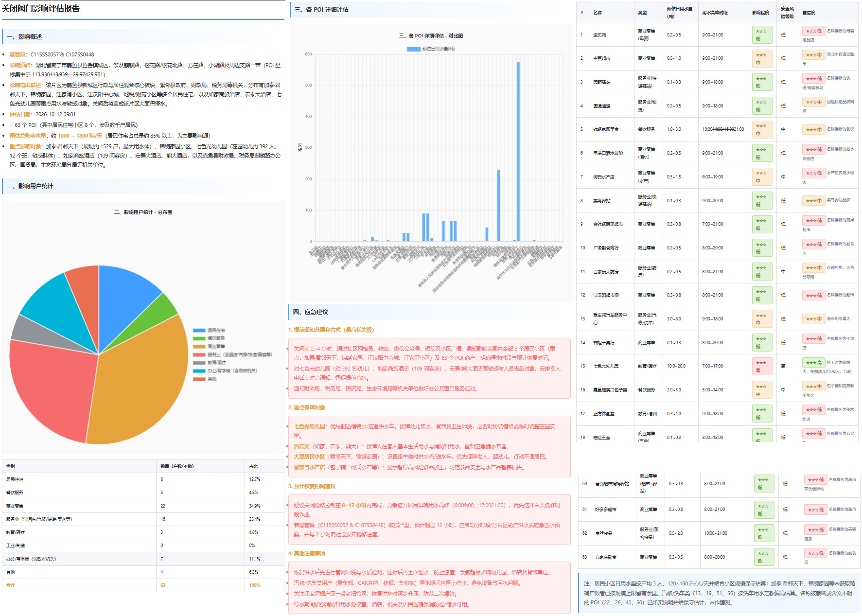Click 合计 in the statistics table
This screenshot has height=616, width=862.
(x=11, y=585)
